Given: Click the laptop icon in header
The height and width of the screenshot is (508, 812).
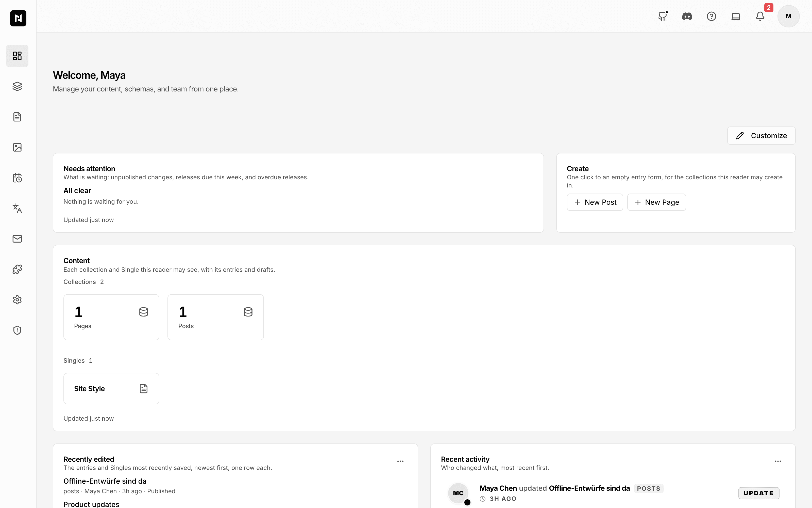Looking at the screenshot, I should pos(736,16).
